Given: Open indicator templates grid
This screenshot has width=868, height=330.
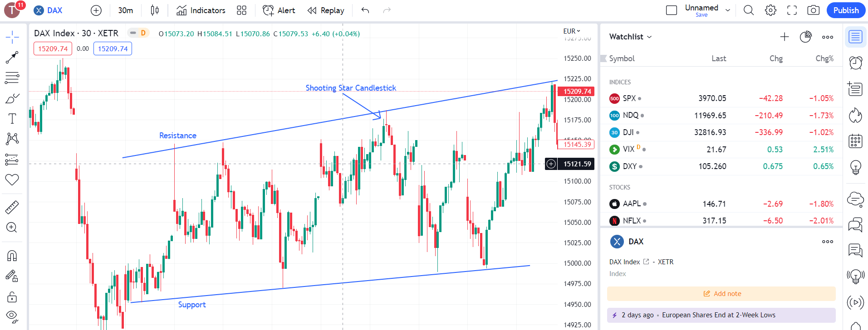Looking at the screenshot, I should pos(242,10).
